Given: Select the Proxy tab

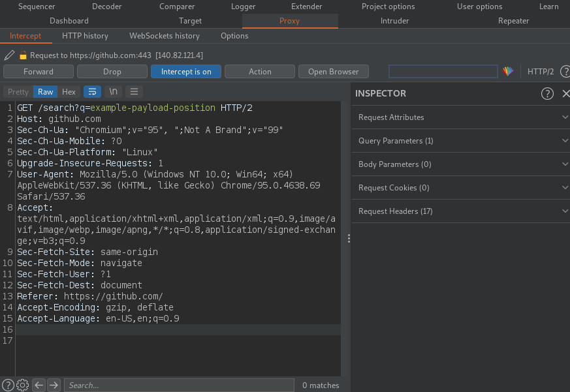Looking at the screenshot, I should click(x=290, y=21).
